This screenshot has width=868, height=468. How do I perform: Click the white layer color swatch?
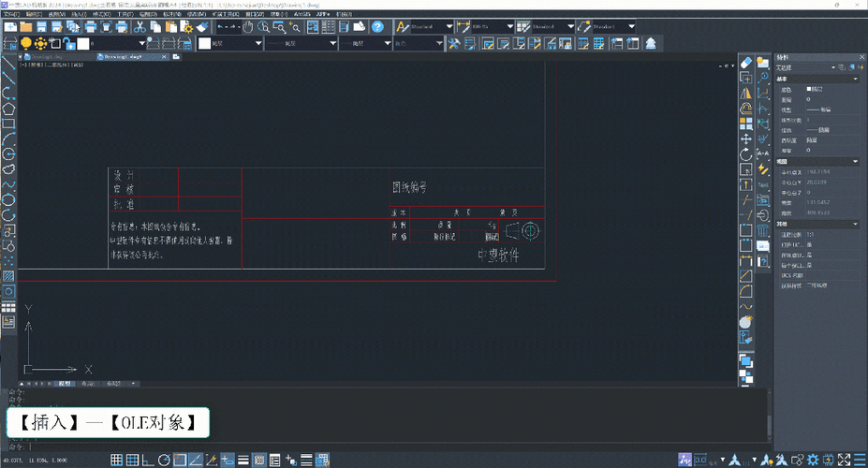coord(83,43)
